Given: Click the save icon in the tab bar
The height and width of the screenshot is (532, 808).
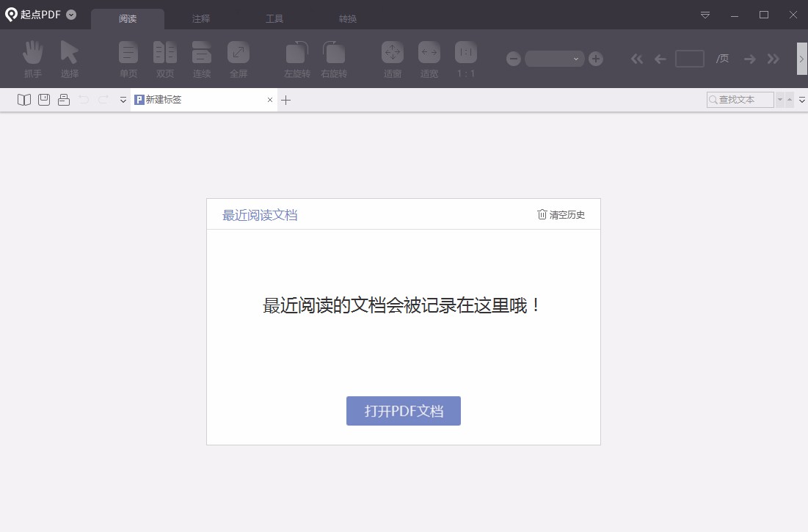Looking at the screenshot, I should (43, 100).
